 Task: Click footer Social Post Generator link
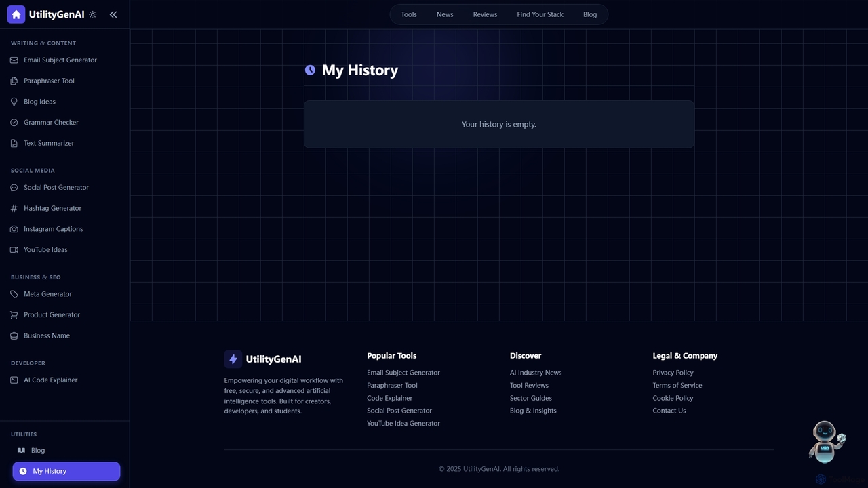[399, 411]
